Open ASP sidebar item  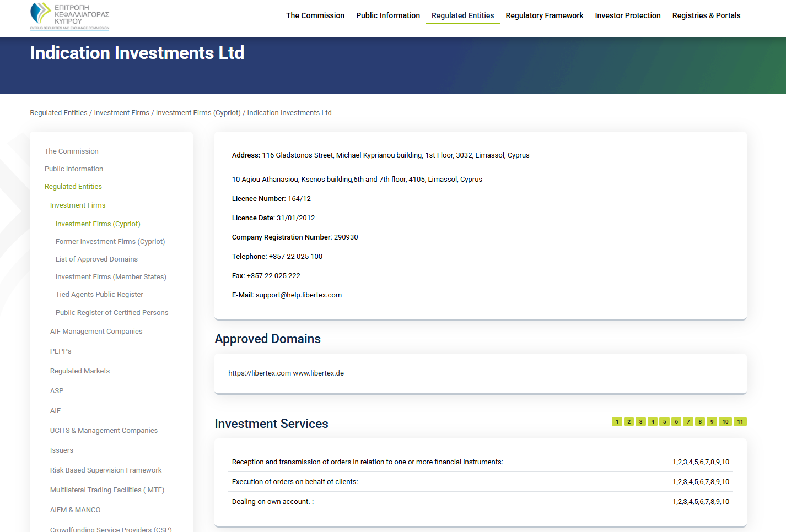(x=57, y=391)
